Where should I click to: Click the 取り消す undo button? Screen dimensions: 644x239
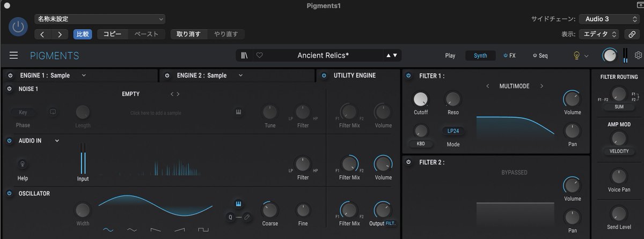click(x=189, y=34)
